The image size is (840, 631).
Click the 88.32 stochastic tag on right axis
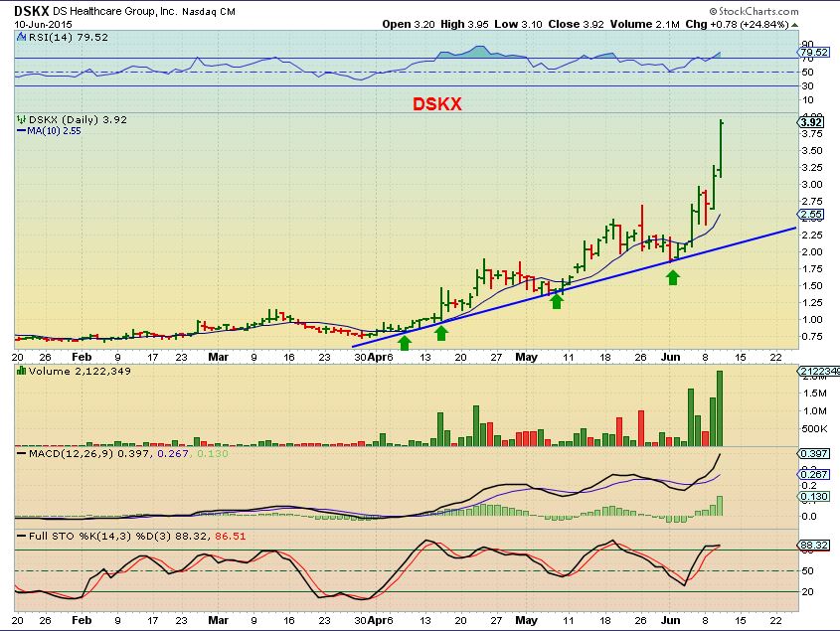click(814, 545)
